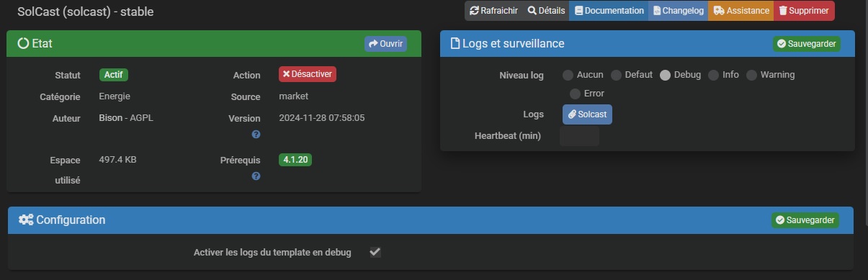View the Changelog

[x=678, y=11]
